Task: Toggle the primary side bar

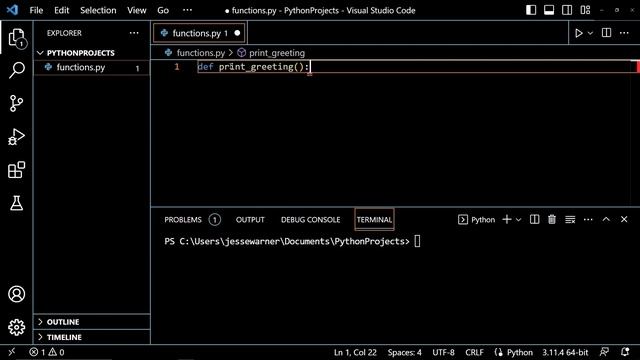Action: (x=531, y=10)
